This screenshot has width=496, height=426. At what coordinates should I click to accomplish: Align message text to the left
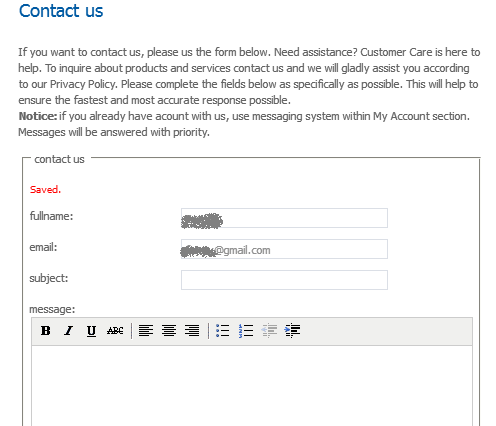[146, 331]
